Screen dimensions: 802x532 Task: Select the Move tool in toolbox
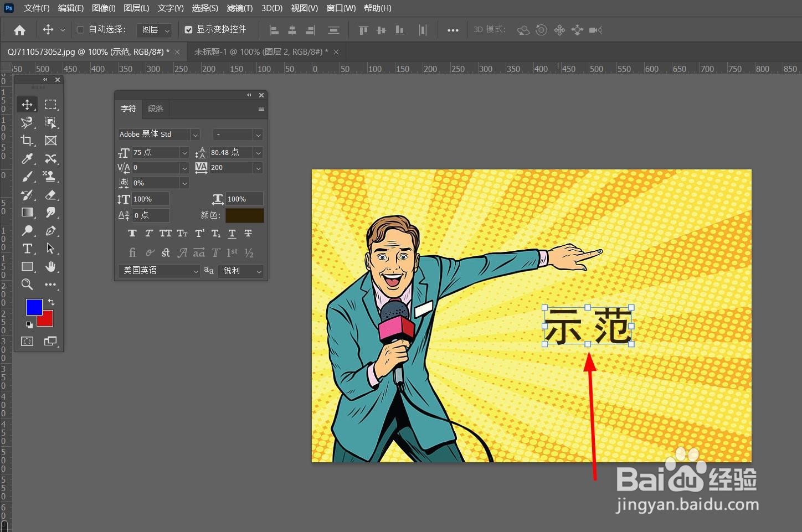coord(27,104)
